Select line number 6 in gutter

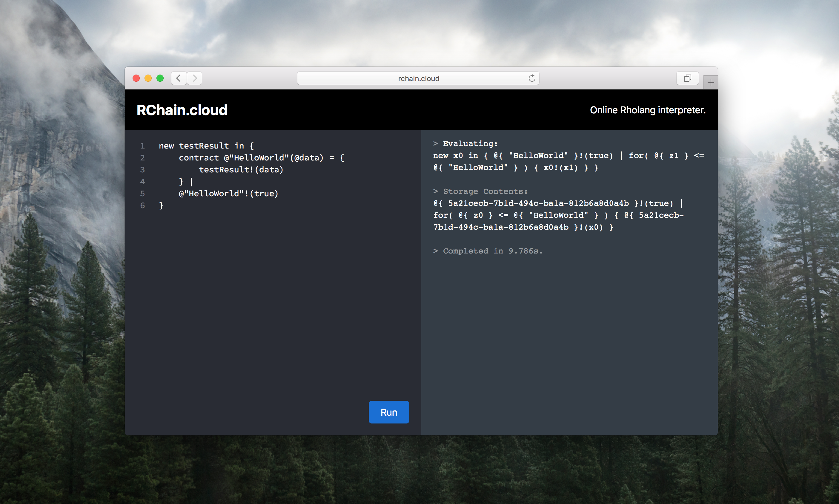tap(142, 205)
